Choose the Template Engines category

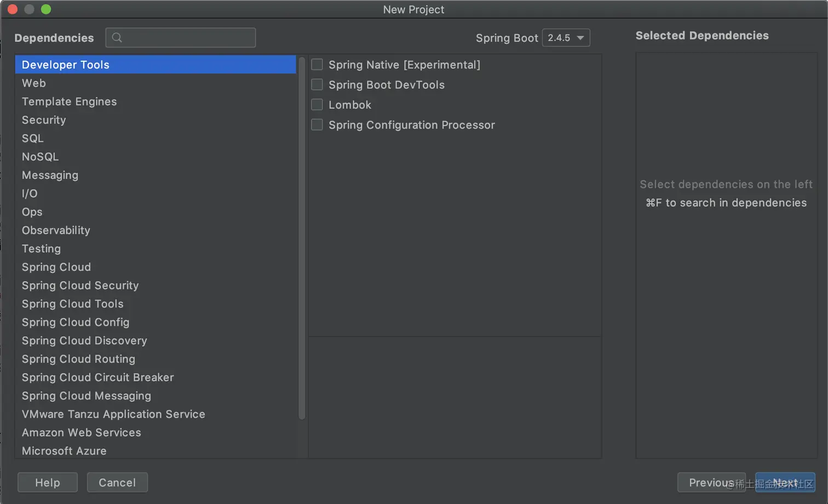[x=70, y=102]
